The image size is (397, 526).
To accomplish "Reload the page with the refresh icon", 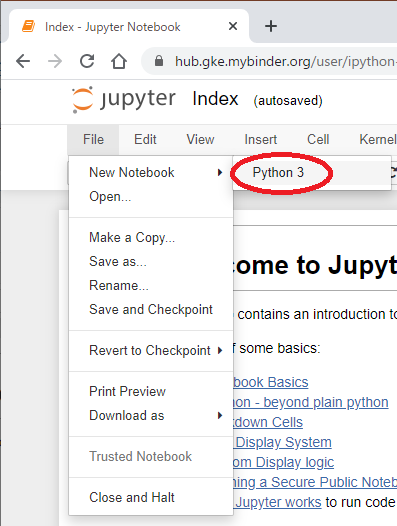I will click(x=87, y=61).
